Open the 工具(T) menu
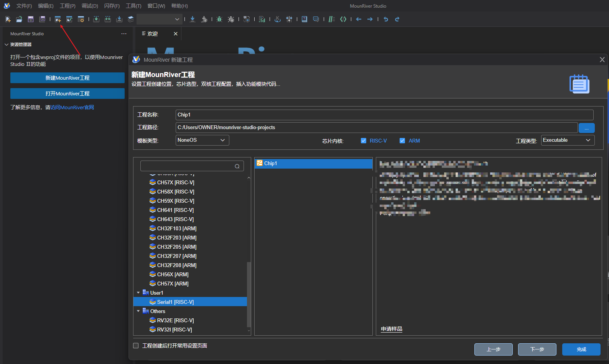This screenshot has height=364, width=609. [x=133, y=6]
